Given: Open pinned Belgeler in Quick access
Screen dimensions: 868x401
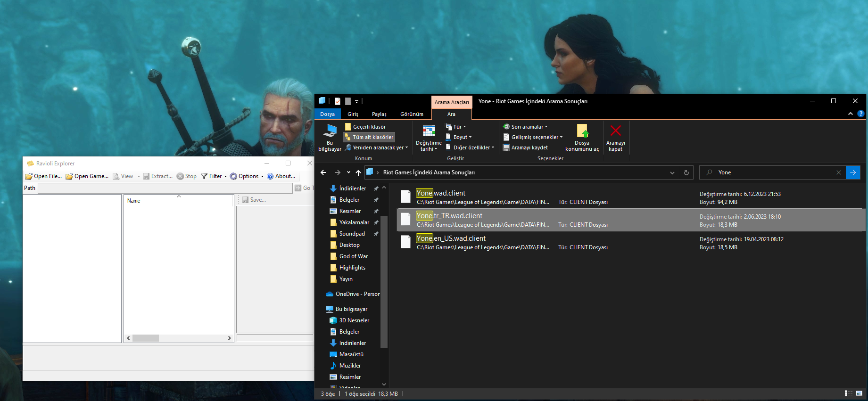Looking at the screenshot, I should tap(349, 200).
